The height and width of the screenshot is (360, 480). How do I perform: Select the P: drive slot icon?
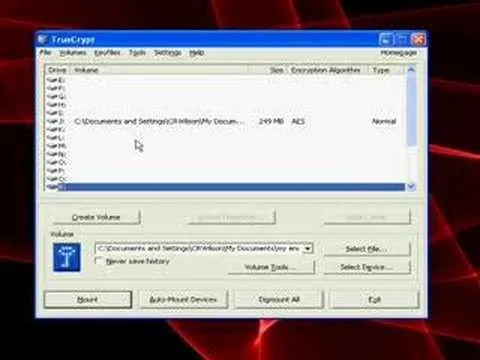point(52,170)
